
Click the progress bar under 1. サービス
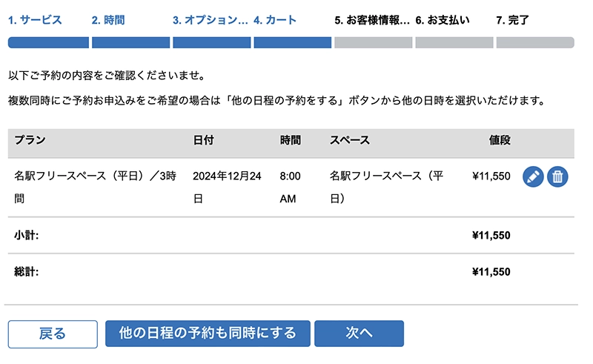coord(47,42)
